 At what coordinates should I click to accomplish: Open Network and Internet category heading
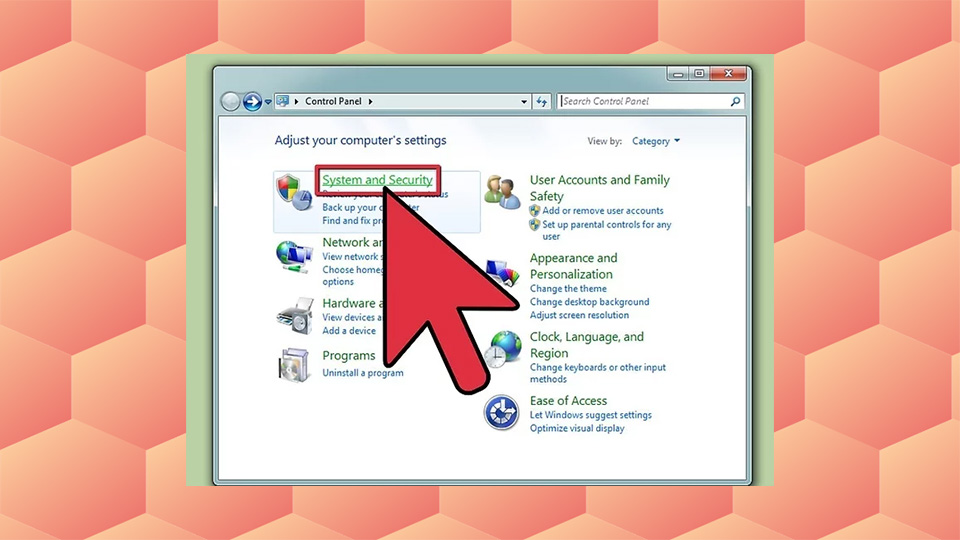point(353,242)
